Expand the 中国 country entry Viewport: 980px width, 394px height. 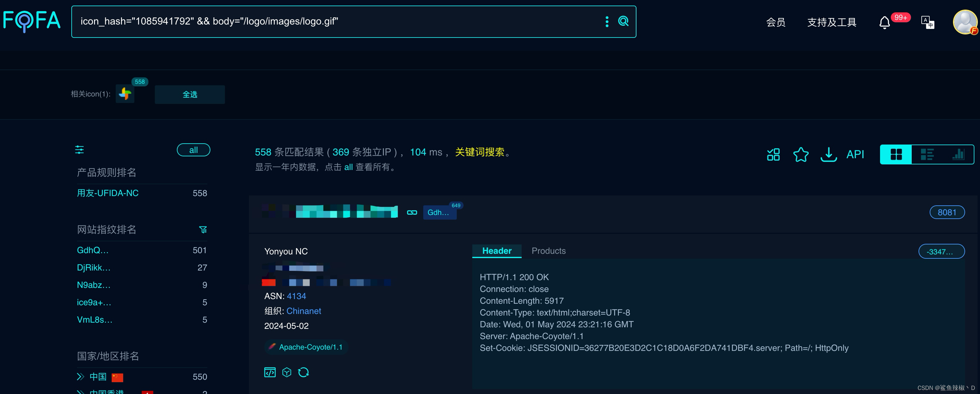[x=80, y=377]
